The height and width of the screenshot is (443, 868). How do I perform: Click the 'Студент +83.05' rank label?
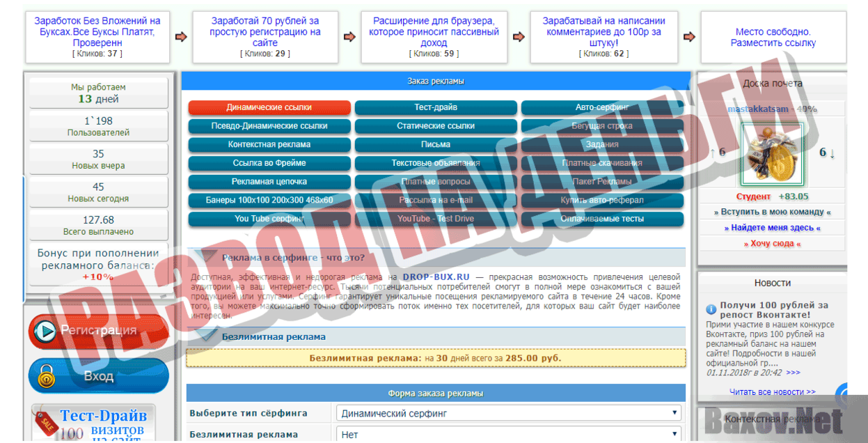pos(772,196)
